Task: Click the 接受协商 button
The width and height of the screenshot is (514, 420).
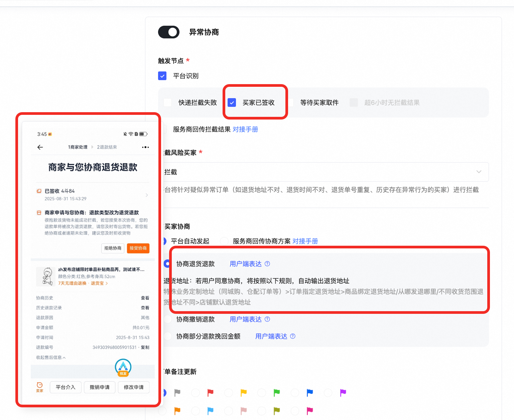Action: click(138, 248)
